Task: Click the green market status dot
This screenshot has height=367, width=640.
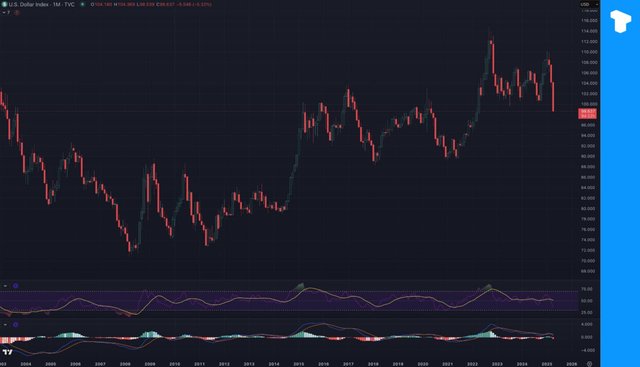Action: click(82, 4)
